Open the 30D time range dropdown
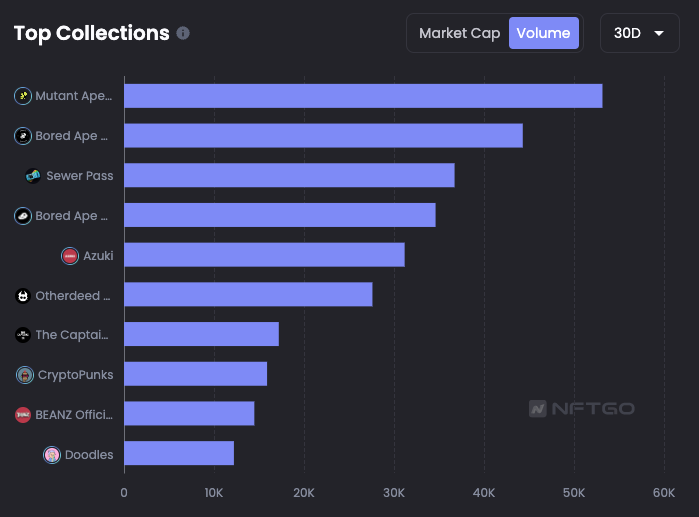The image size is (699, 517). coord(638,33)
